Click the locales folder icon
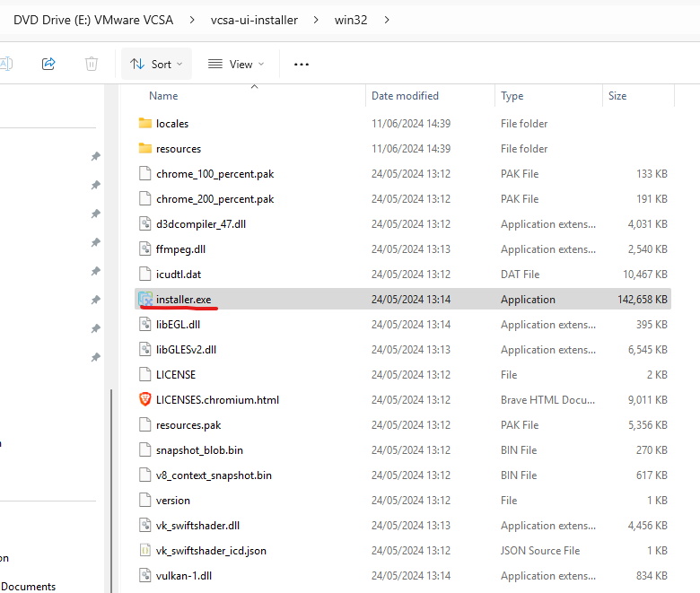Image resolution: width=700 pixels, height=593 pixels. click(x=145, y=123)
